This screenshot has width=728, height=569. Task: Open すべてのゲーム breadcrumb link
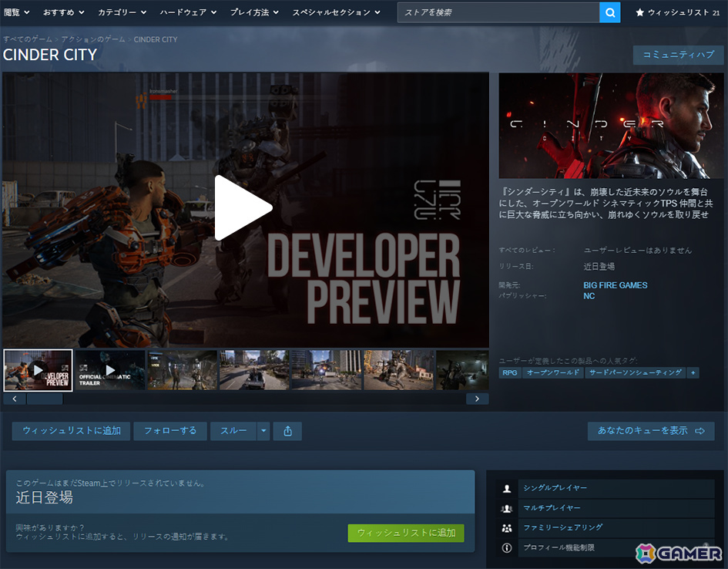[x=28, y=39]
